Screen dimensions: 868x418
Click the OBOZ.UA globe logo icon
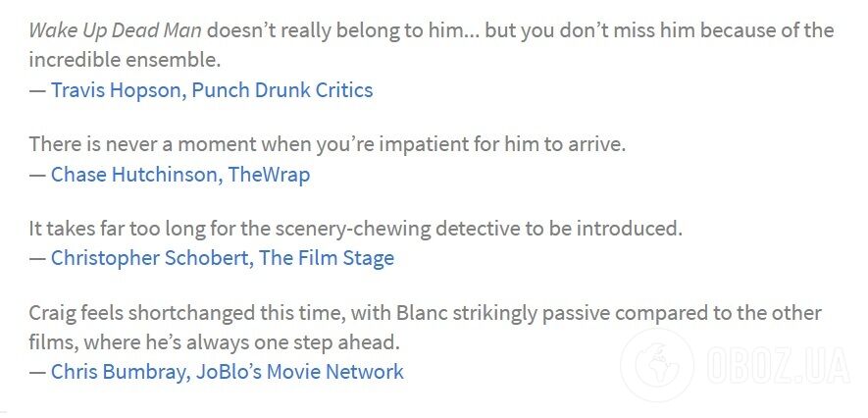coord(664,368)
